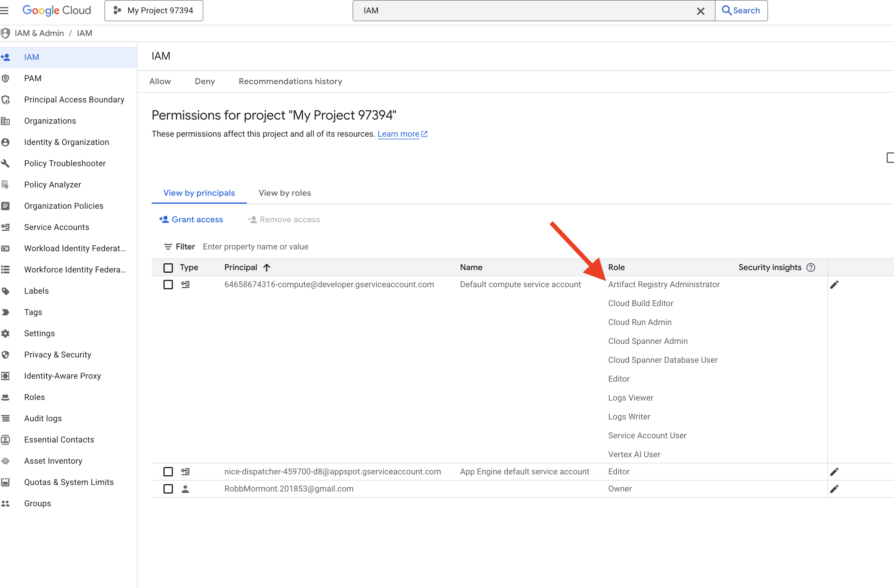Click the filter property input field
This screenshot has width=894, height=588.
[256, 247]
